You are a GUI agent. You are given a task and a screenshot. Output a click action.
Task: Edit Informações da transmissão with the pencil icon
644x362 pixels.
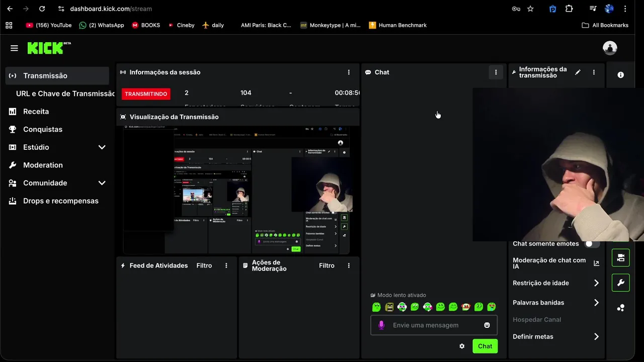[578, 72]
